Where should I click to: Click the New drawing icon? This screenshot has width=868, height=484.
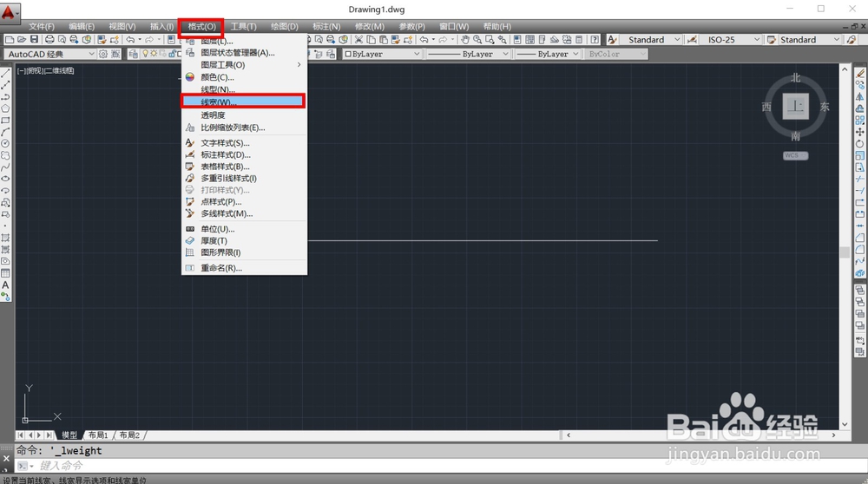10,39
